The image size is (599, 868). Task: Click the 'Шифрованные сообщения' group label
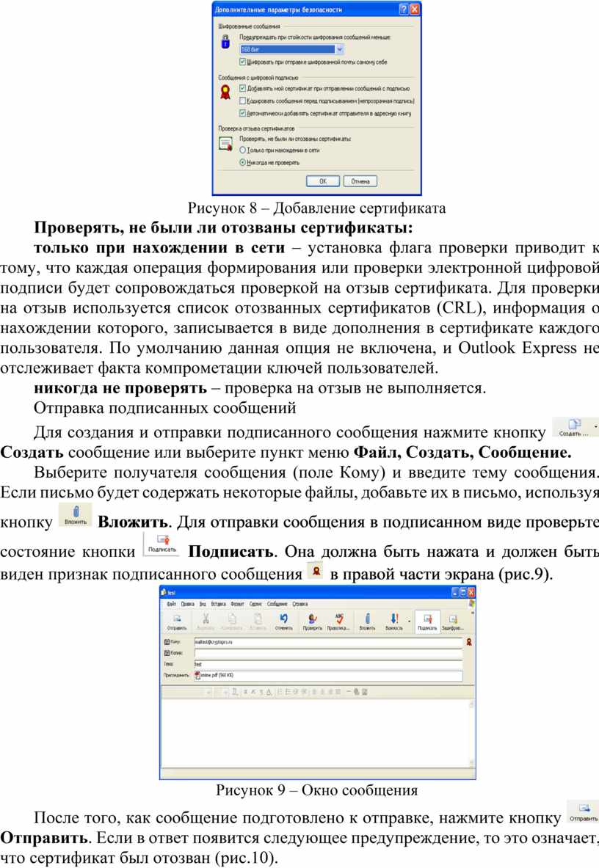tap(249, 26)
